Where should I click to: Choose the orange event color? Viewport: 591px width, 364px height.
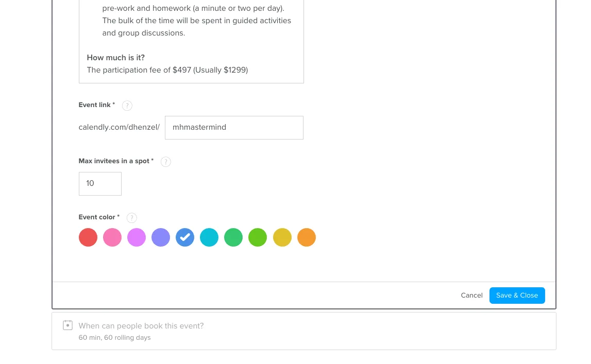click(307, 237)
